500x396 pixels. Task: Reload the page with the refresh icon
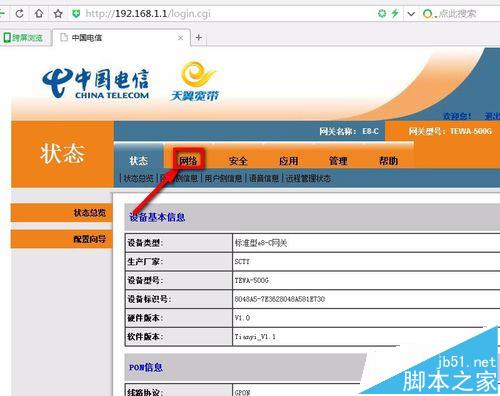19,14
